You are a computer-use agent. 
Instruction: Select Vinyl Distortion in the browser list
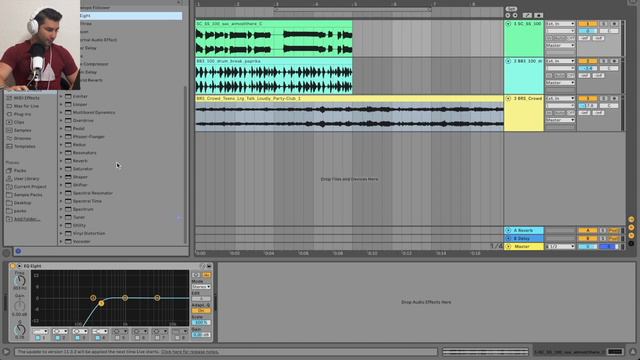89,233
